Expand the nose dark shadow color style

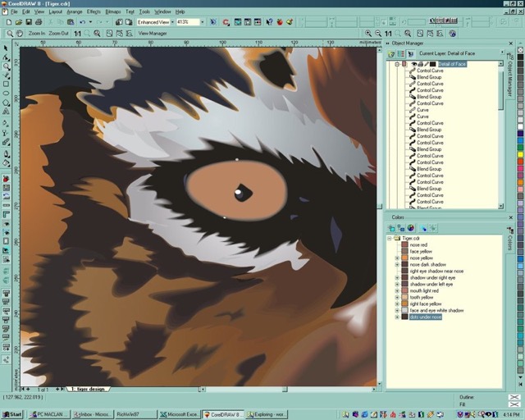[397, 264]
